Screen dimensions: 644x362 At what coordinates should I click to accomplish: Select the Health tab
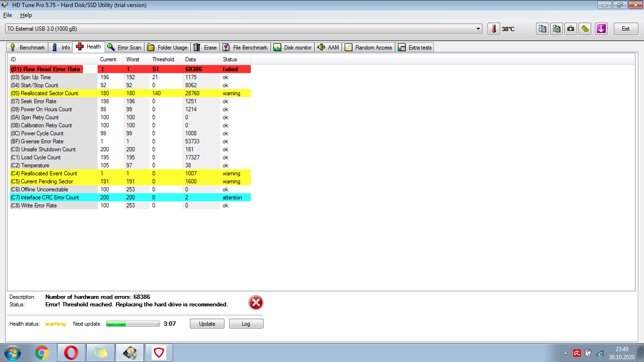(x=89, y=47)
